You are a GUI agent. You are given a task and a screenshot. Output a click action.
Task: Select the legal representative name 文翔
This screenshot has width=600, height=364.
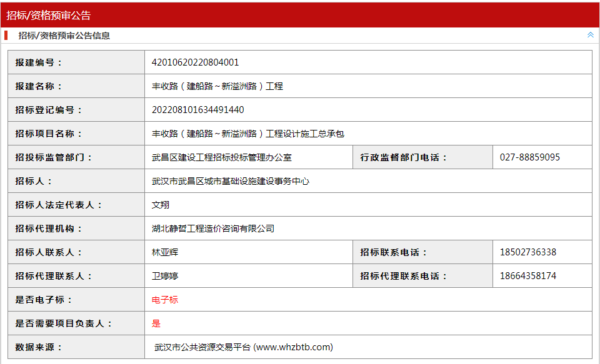161,205
